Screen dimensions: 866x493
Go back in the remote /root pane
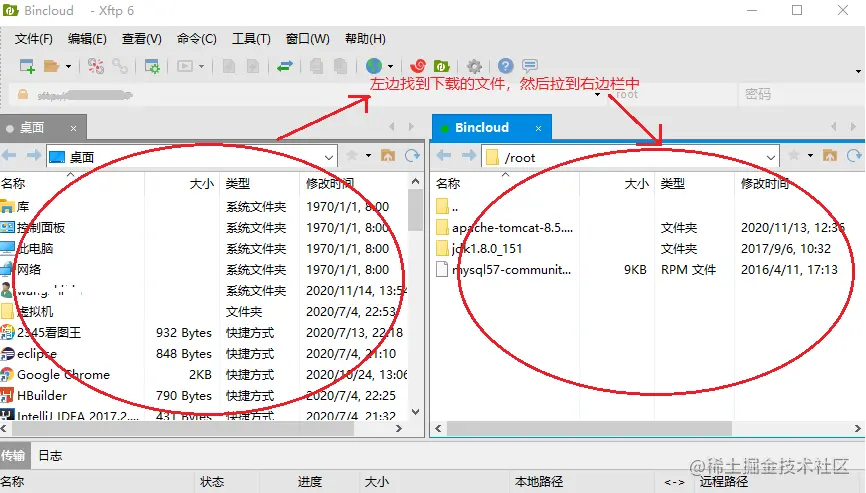443,156
